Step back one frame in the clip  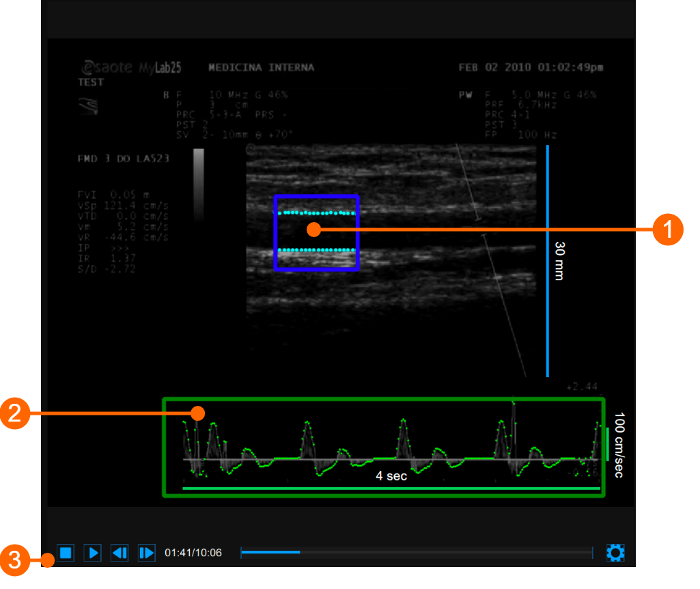click(120, 553)
